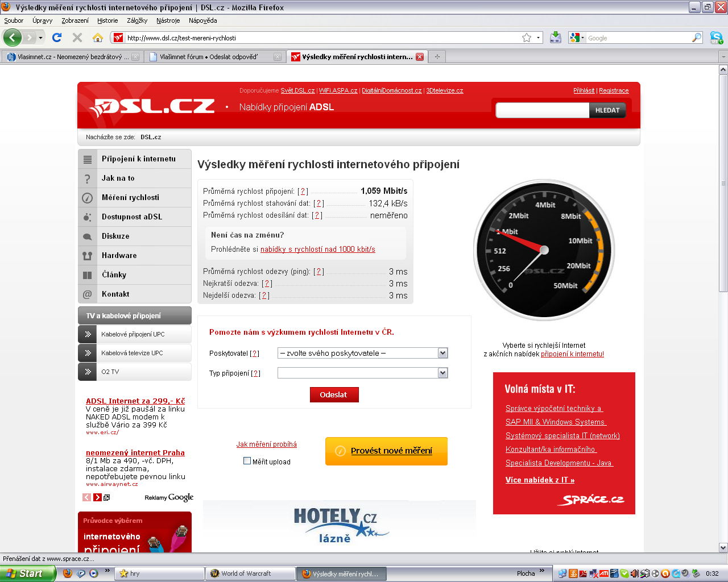This screenshot has height=582, width=728.
Task: Close the DSL.cz results tab
Action: [420, 57]
